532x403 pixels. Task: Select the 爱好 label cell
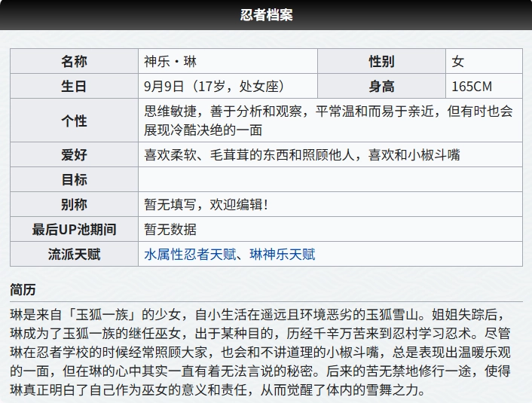(74, 155)
